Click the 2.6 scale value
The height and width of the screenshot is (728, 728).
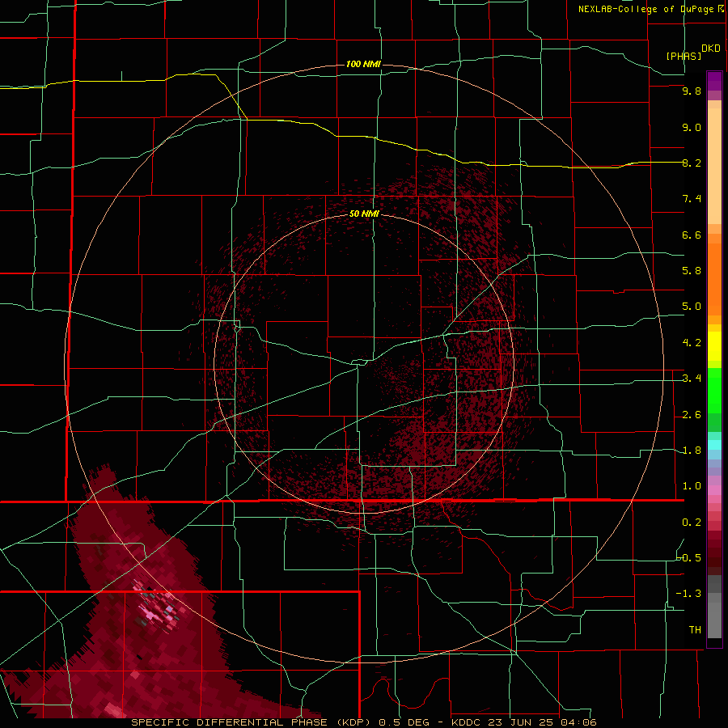(692, 415)
